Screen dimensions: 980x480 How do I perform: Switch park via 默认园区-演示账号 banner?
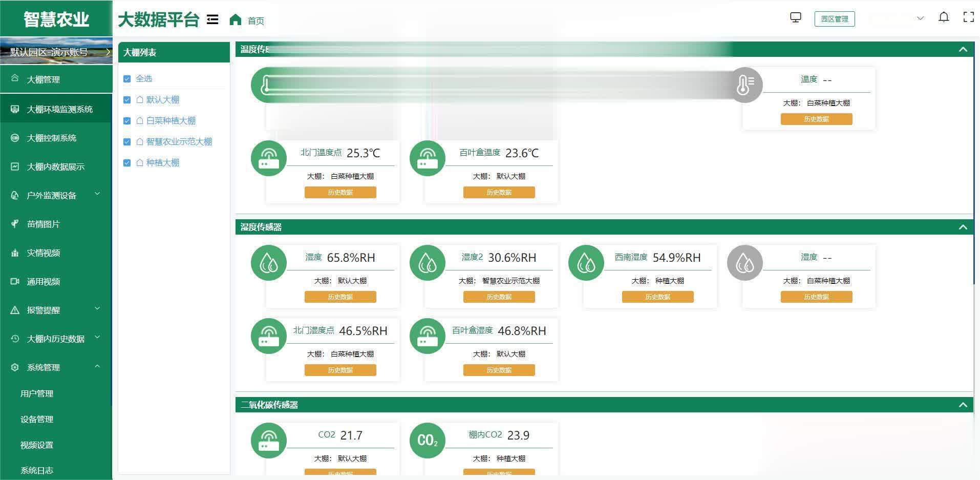click(56, 52)
